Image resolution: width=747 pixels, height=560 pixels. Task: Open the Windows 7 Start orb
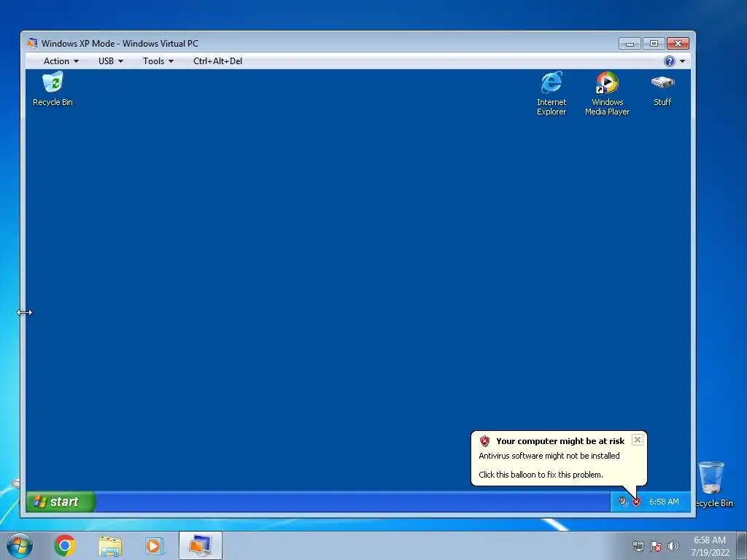[x=20, y=545]
